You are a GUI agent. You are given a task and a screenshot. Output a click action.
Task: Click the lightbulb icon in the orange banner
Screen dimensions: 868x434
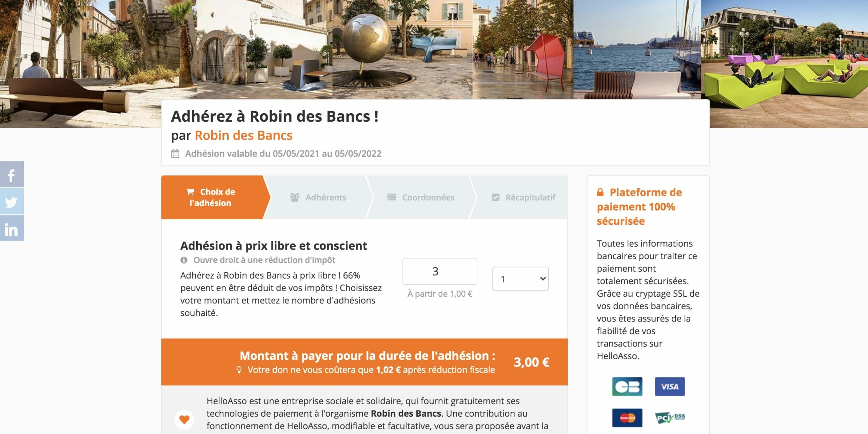239,370
